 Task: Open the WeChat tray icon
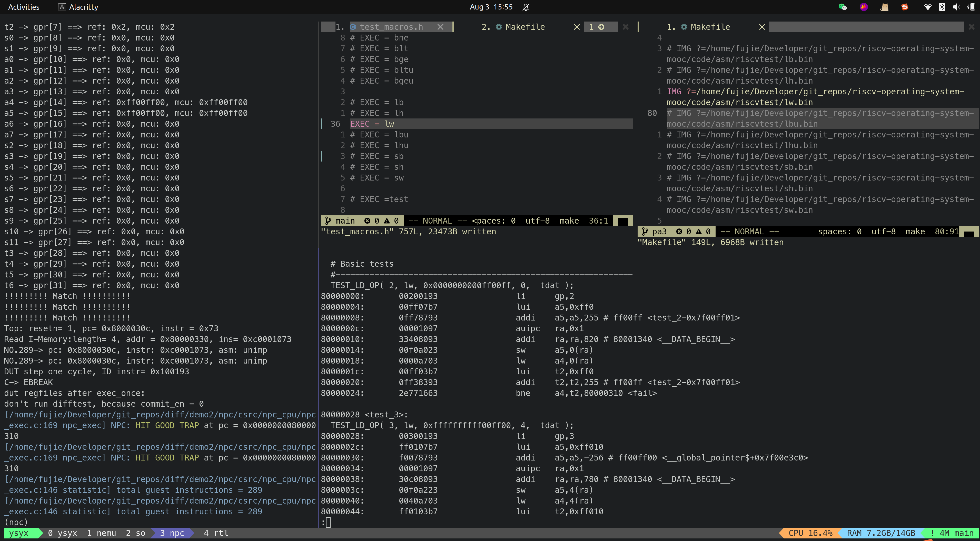(x=842, y=7)
